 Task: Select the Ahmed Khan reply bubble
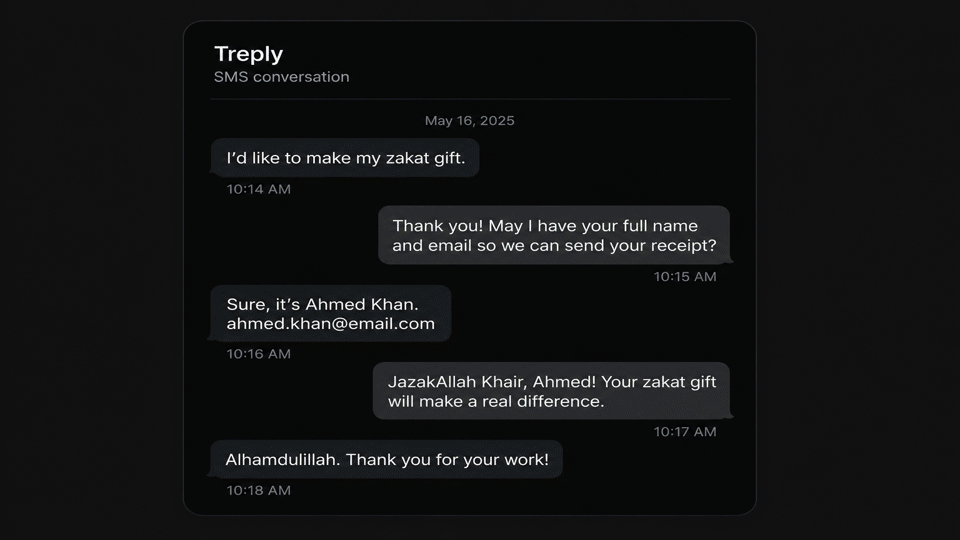331,313
